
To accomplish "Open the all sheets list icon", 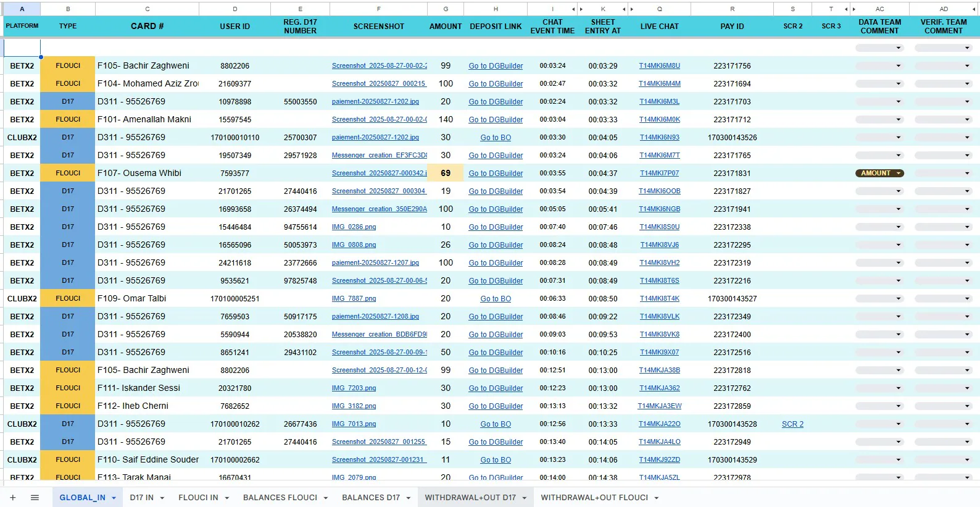I will [x=35, y=498].
